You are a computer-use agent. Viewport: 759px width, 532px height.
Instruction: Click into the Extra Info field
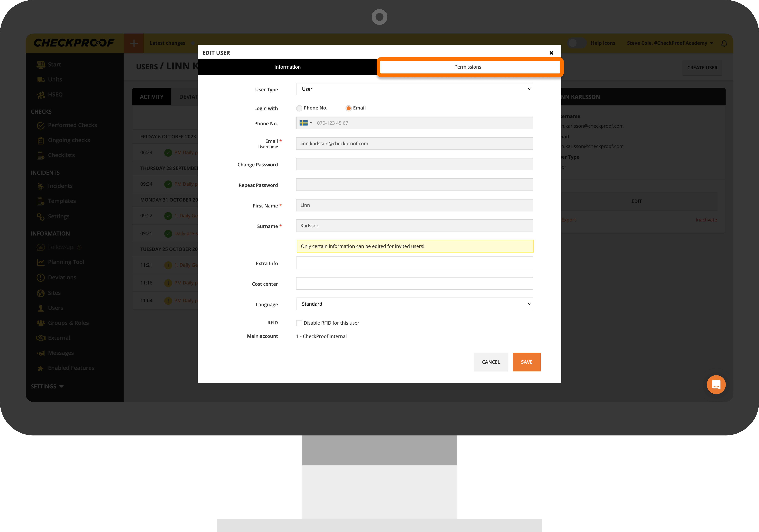point(414,263)
